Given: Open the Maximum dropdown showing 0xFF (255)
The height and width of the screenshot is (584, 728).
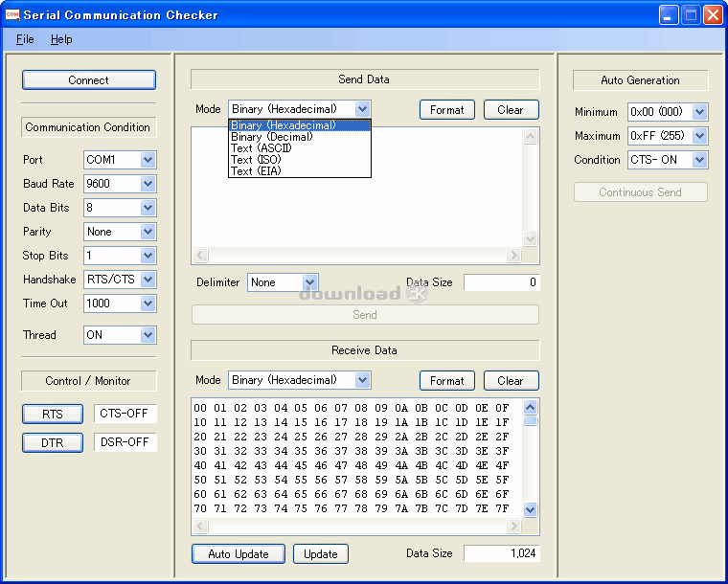Looking at the screenshot, I should pos(668,136).
